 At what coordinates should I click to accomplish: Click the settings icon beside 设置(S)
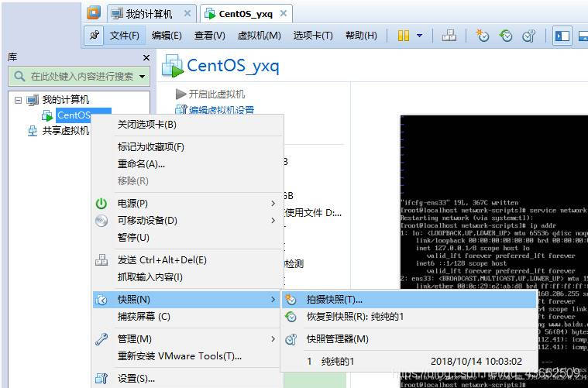(101, 379)
